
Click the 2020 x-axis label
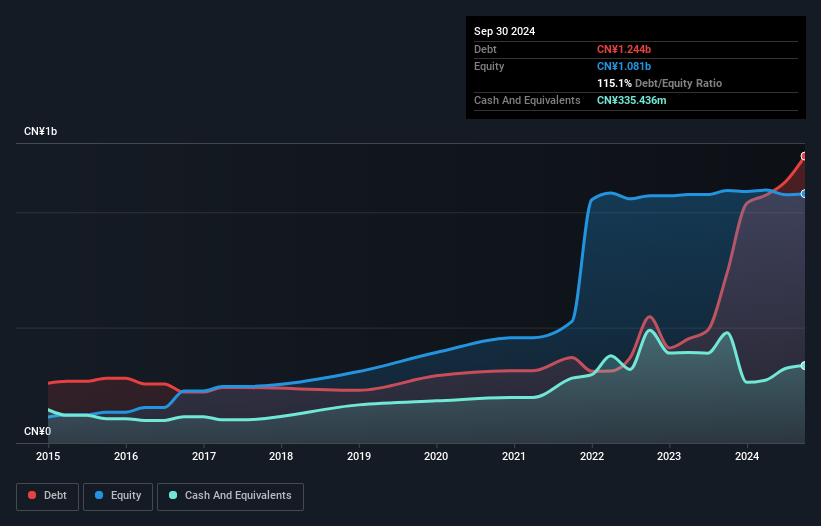[x=436, y=456]
